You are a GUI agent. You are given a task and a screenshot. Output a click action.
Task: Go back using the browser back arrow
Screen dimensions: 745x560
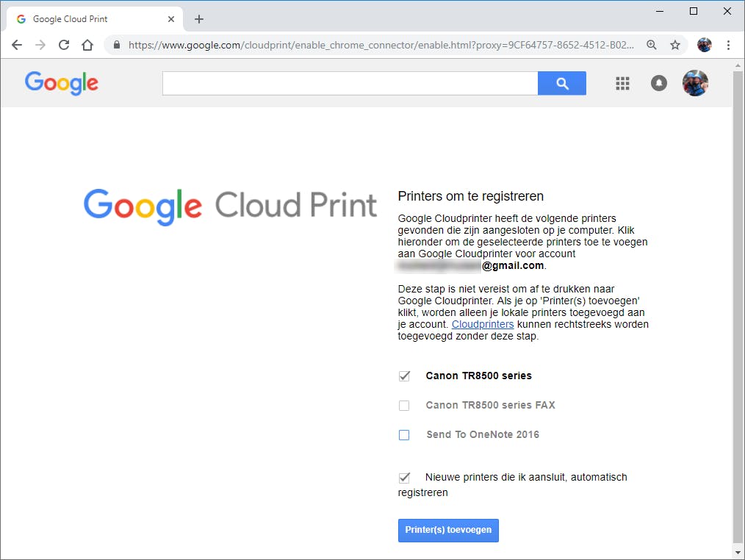point(17,45)
